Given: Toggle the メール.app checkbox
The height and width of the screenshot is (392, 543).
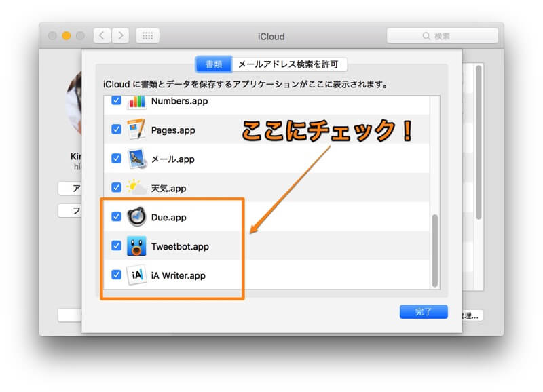Looking at the screenshot, I should tap(116, 159).
